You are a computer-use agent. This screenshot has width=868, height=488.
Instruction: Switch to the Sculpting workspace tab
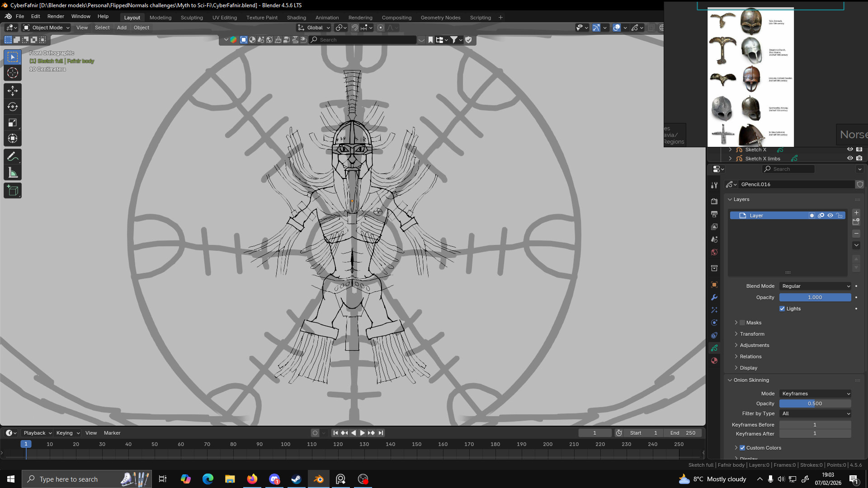pos(192,18)
